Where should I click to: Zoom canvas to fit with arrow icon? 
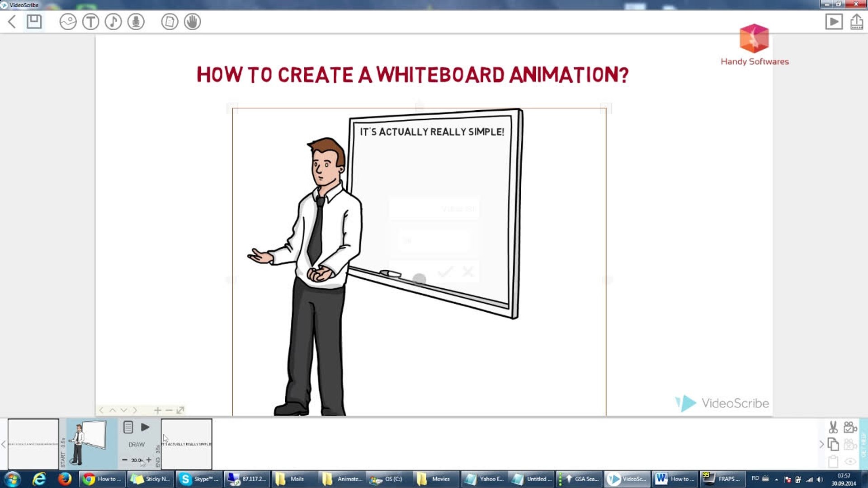point(180,410)
